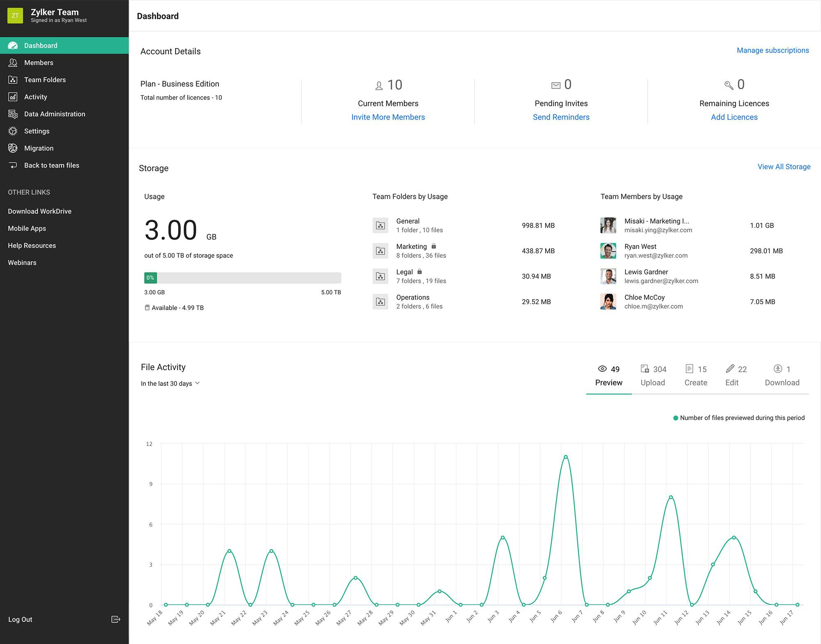Expand the Marketing team folder entry
This screenshot has width=821, height=644.
pyautogui.click(x=412, y=250)
